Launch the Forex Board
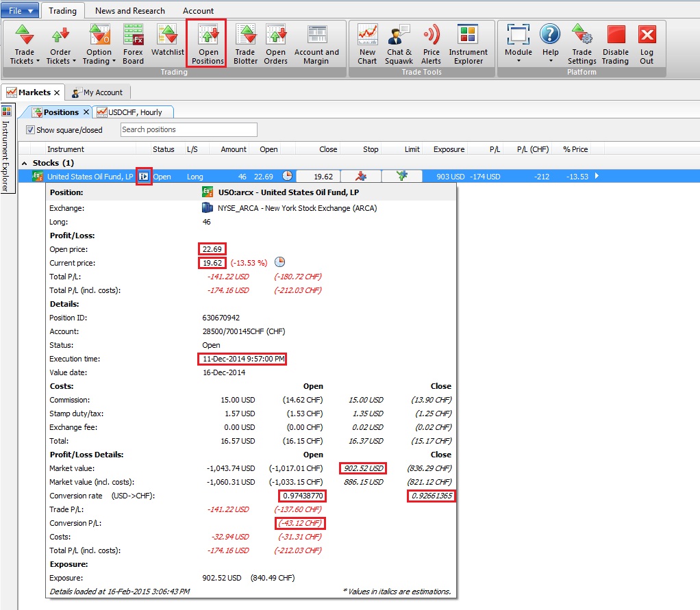 coord(134,45)
